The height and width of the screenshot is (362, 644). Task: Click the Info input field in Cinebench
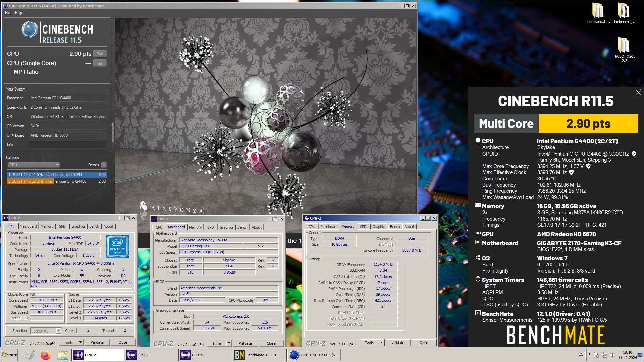click(x=67, y=145)
